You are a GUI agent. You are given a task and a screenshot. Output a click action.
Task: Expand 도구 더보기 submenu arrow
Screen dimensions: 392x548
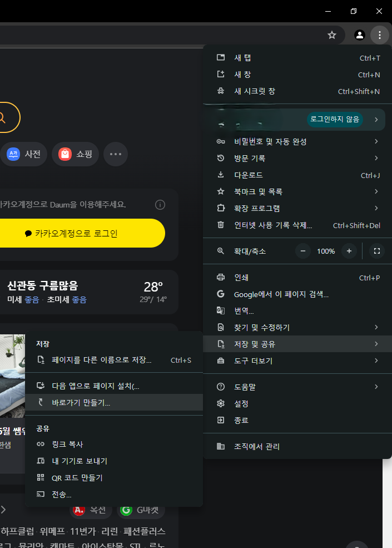click(x=376, y=361)
